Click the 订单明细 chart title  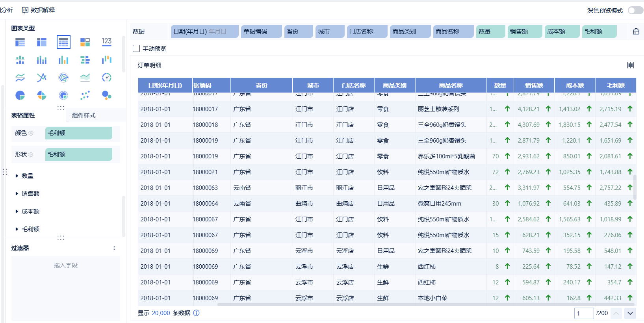149,65
